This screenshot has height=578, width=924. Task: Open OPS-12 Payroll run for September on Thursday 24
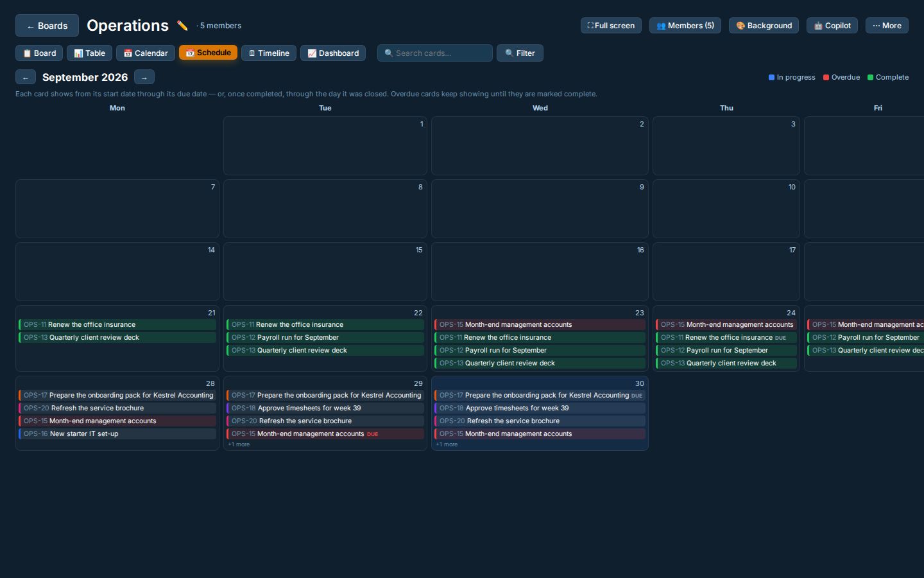[x=726, y=351]
